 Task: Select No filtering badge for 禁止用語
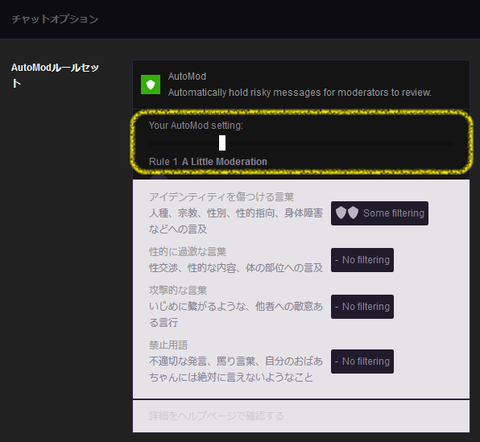pos(362,361)
